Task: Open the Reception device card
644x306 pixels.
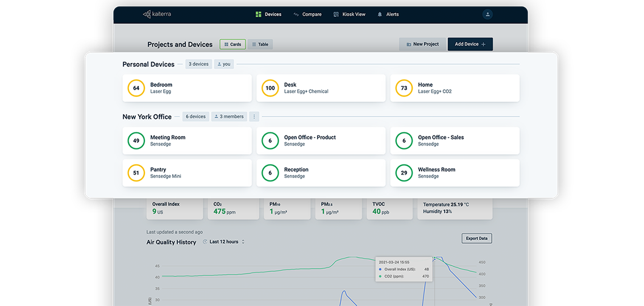Action: point(321,173)
